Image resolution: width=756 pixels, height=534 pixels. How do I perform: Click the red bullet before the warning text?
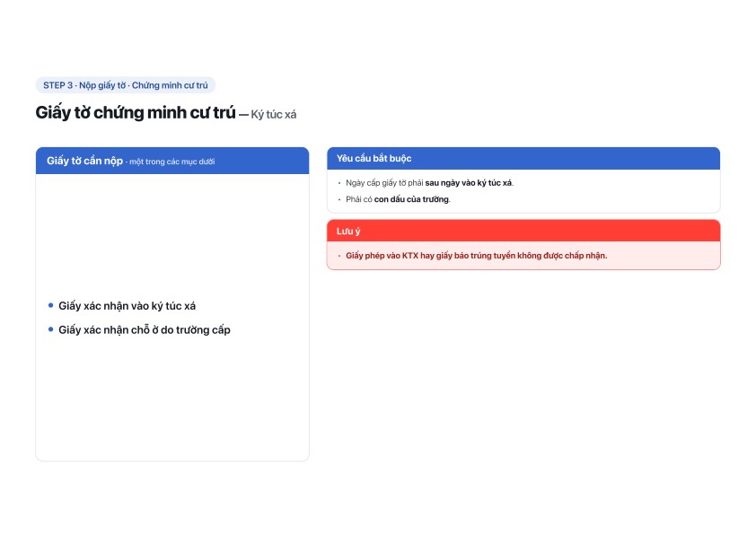coord(339,256)
